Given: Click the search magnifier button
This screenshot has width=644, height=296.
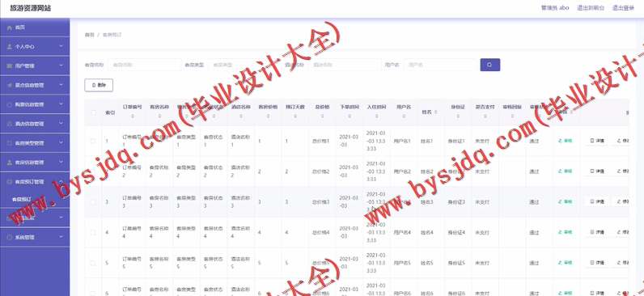Looking at the screenshot, I should (x=490, y=65).
